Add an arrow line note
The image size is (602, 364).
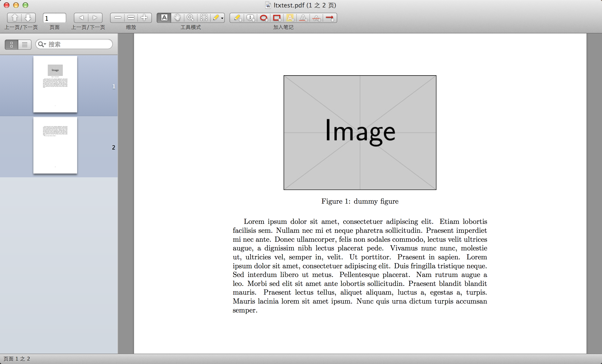point(330,18)
